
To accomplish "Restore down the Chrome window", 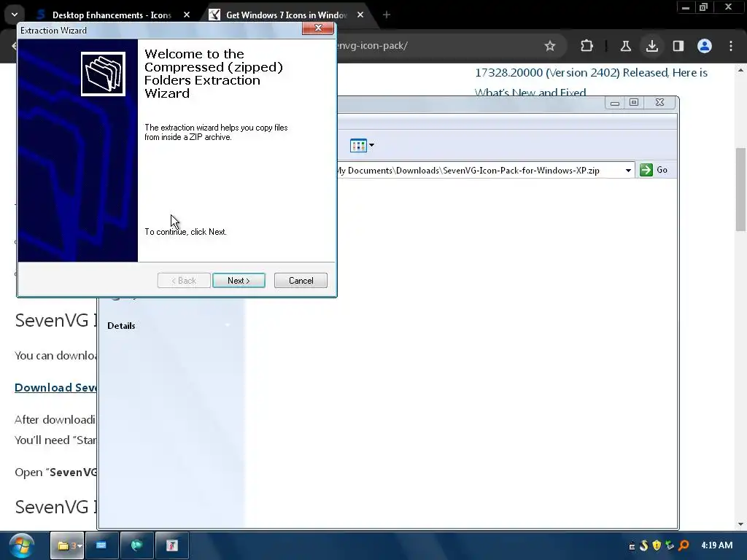I will tap(704, 7).
